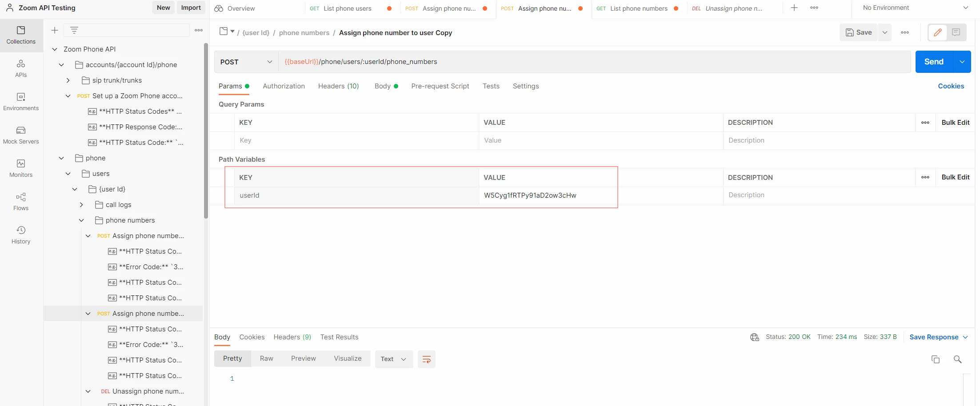Click the Import button
The width and height of the screenshot is (980, 406).
(191, 8)
